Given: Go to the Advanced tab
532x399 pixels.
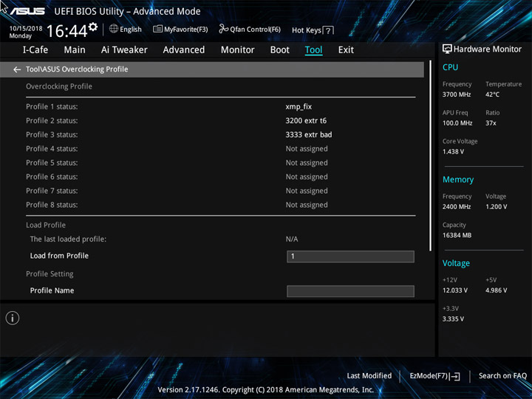Looking at the screenshot, I should [184, 50].
